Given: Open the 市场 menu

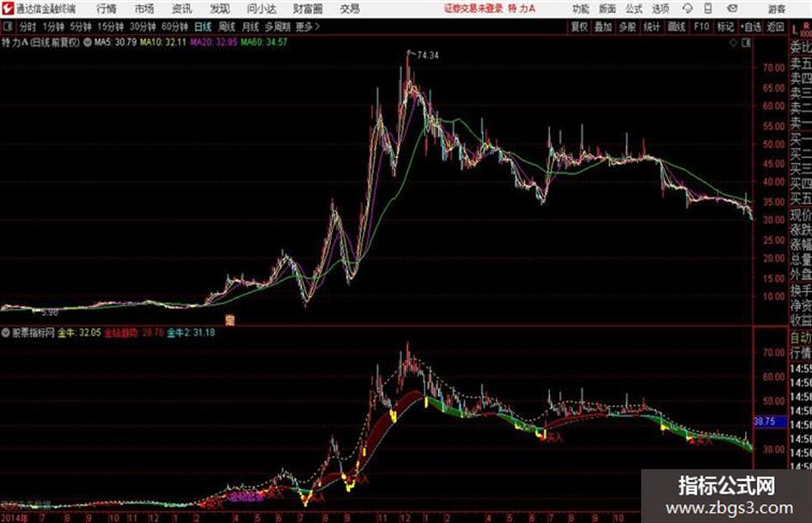Looking at the screenshot, I should pos(144,9).
